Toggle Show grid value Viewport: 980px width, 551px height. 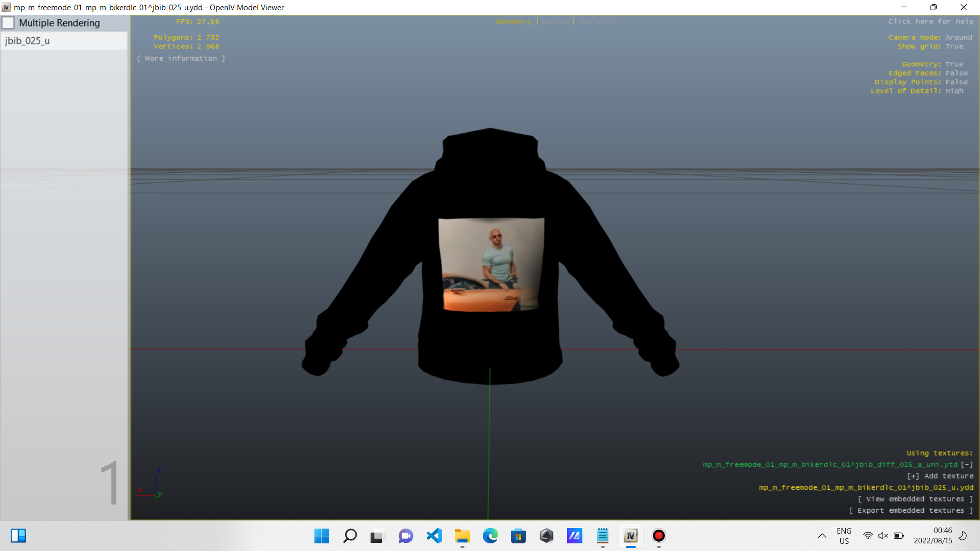click(954, 46)
